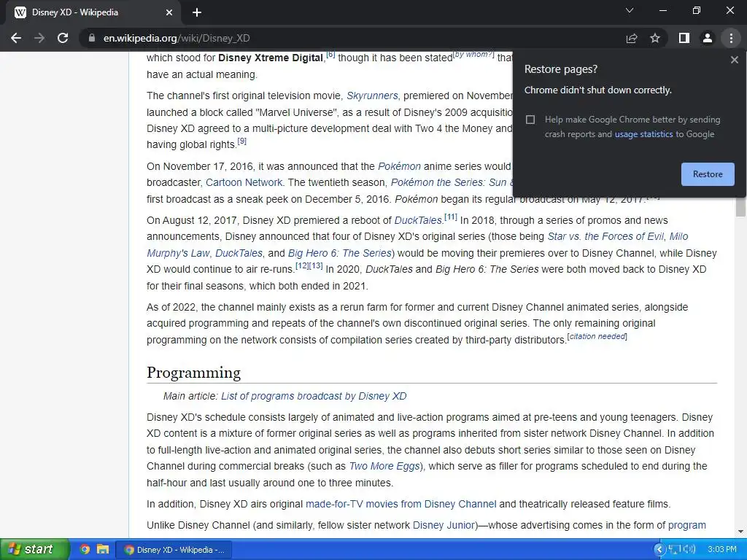Go back to the previous page
Screen dimensions: 747x560
point(16,38)
